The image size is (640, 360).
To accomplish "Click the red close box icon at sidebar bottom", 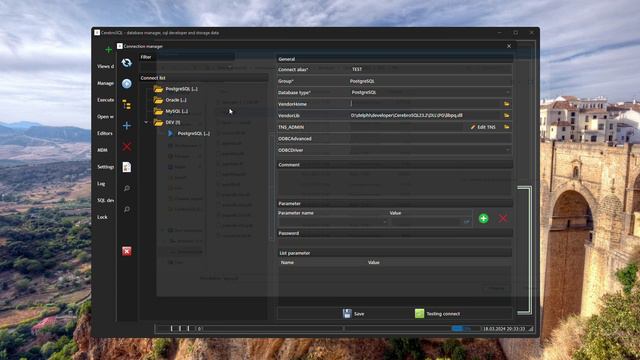I will (127, 251).
